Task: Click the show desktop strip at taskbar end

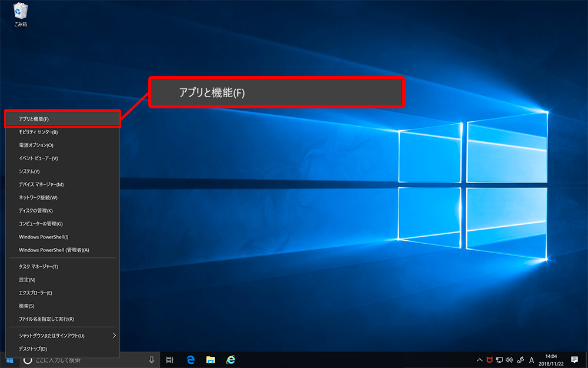Action: [x=586, y=360]
